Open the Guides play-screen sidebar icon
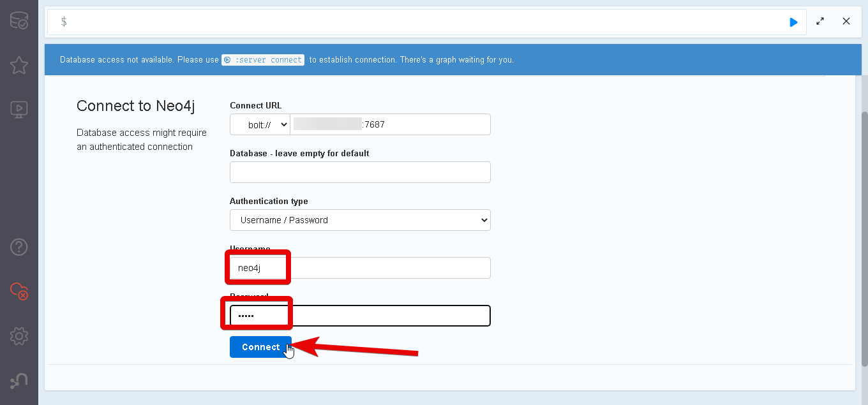 [x=19, y=110]
